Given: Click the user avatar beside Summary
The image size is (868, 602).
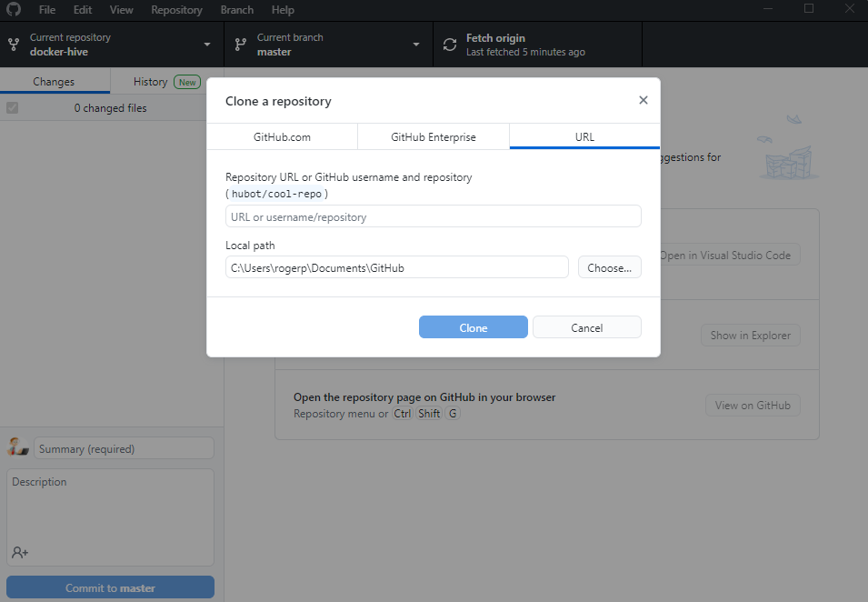Looking at the screenshot, I should 18,447.
